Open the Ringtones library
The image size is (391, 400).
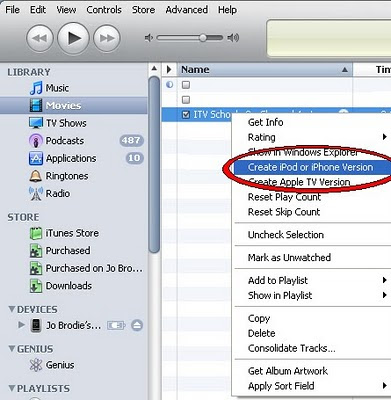pyautogui.click(x=67, y=176)
